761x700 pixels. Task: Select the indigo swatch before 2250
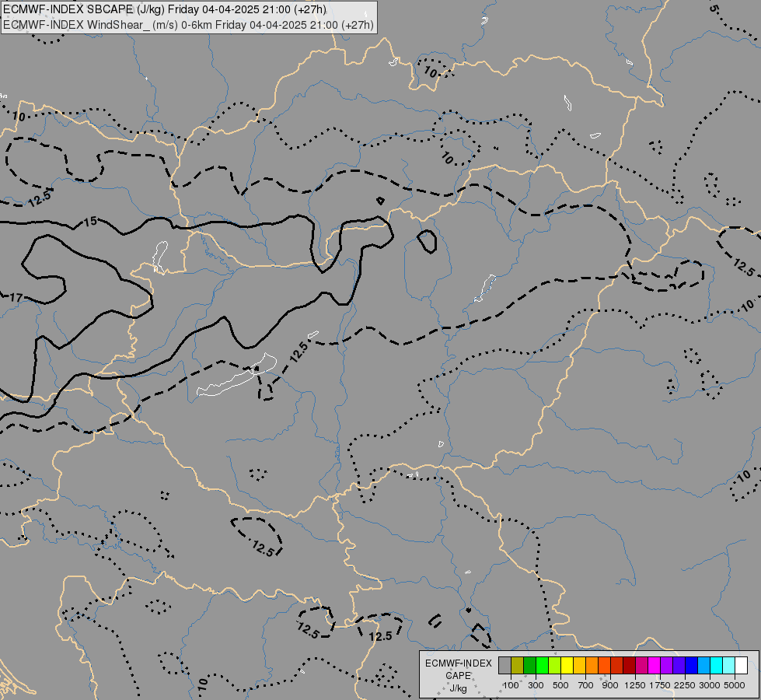[679, 666]
